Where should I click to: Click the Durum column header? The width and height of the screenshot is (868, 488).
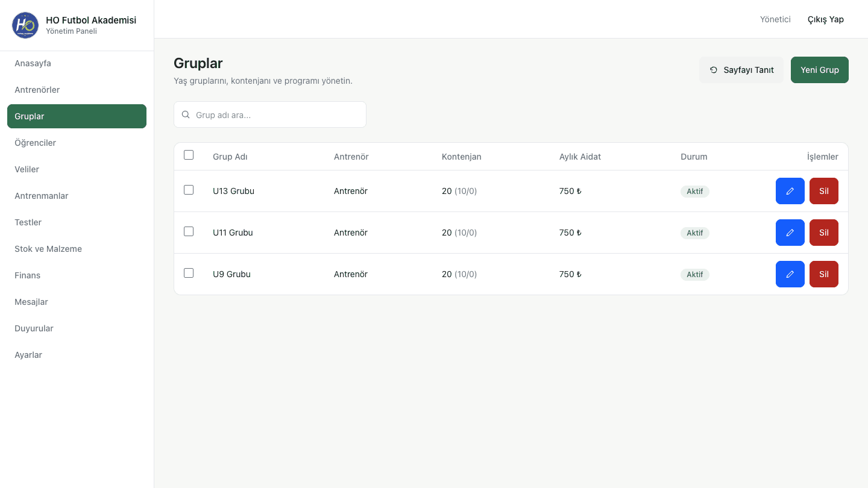pyautogui.click(x=694, y=157)
